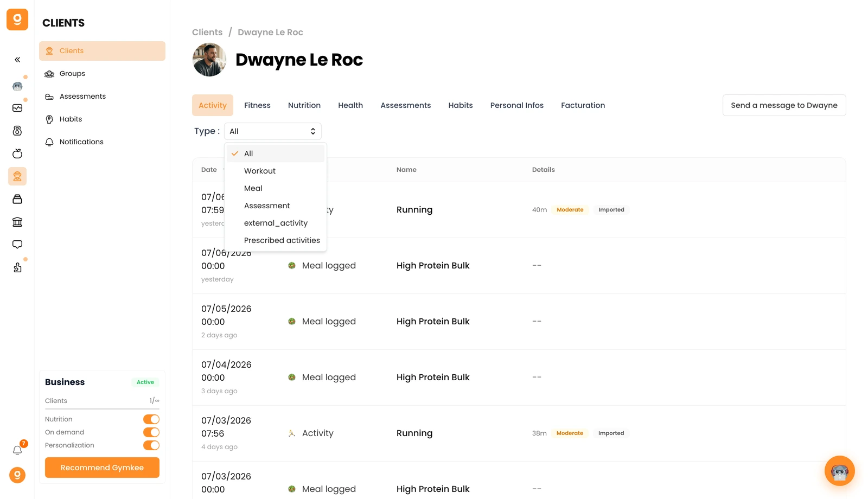Click Moderate tag on 38m Running row
The height and width of the screenshot is (499, 868).
tap(570, 433)
